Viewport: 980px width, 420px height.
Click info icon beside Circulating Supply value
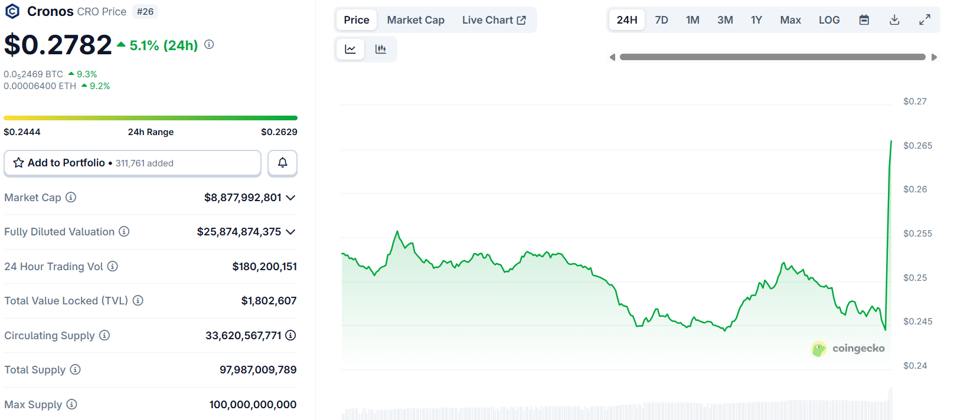[290, 336]
